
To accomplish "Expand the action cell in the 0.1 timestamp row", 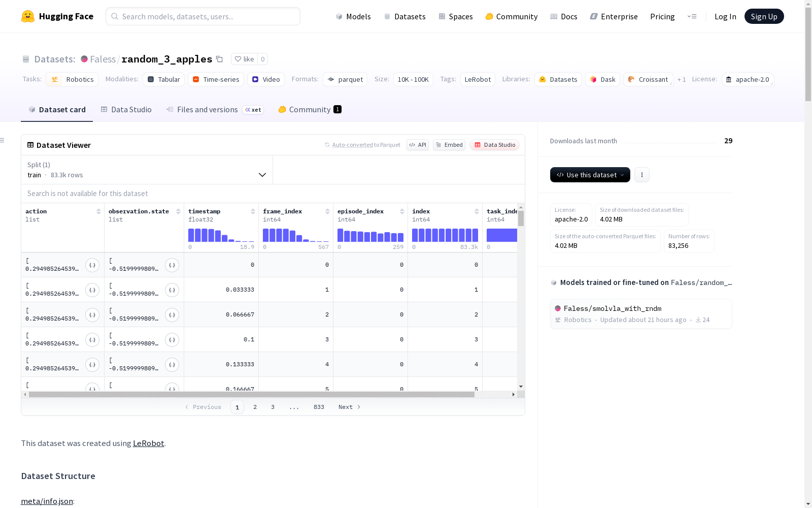I will pyautogui.click(x=92, y=340).
